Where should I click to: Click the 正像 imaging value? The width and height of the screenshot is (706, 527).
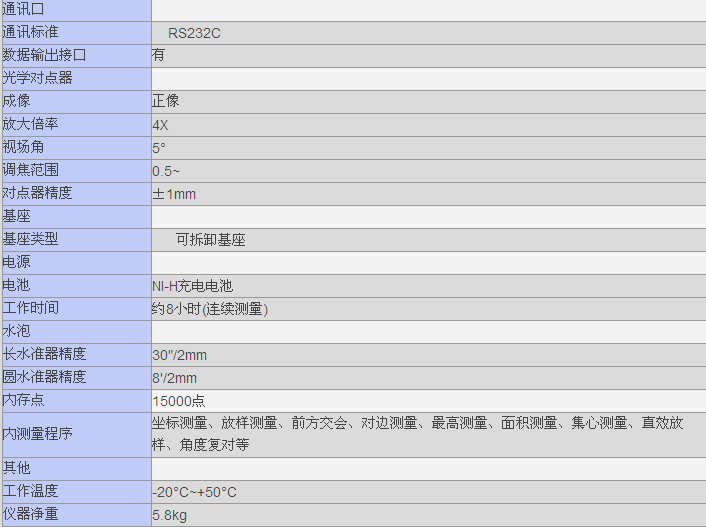tap(166, 102)
